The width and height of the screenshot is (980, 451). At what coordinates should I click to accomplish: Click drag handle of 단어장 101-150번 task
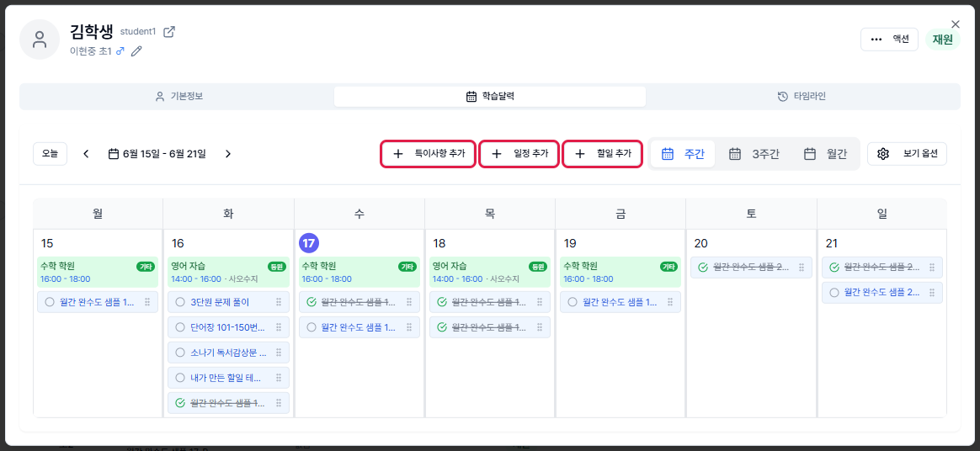[278, 327]
